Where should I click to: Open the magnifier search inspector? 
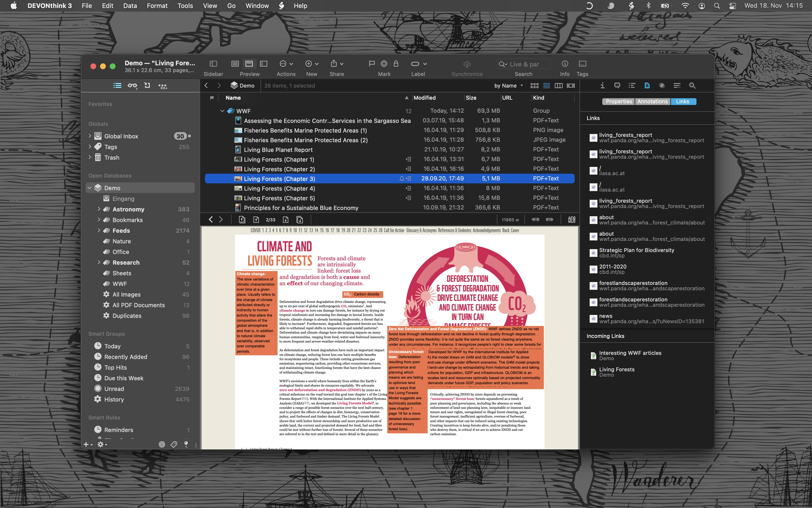[x=692, y=86]
